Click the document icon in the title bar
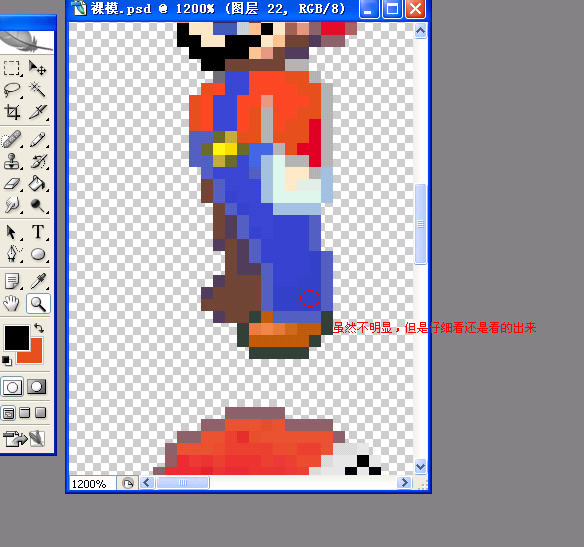Image resolution: width=584 pixels, height=547 pixels. [x=79, y=8]
